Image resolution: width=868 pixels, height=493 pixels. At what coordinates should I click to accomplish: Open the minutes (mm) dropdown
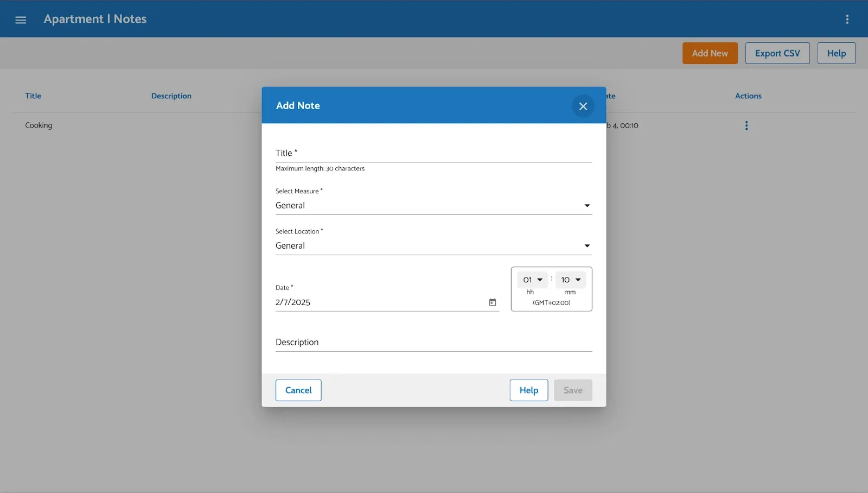pos(570,280)
